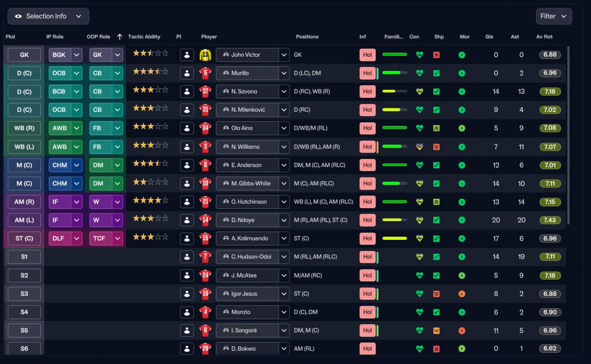
Task: Click the condition heart icon for John Victor
Action: pyautogui.click(x=419, y=55)
